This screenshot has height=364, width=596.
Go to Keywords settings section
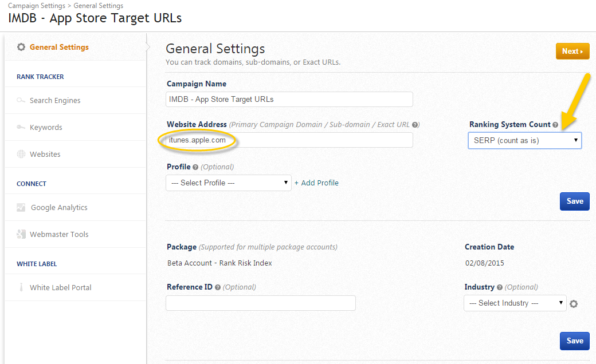pyautogui.click(x=46, y=128)
